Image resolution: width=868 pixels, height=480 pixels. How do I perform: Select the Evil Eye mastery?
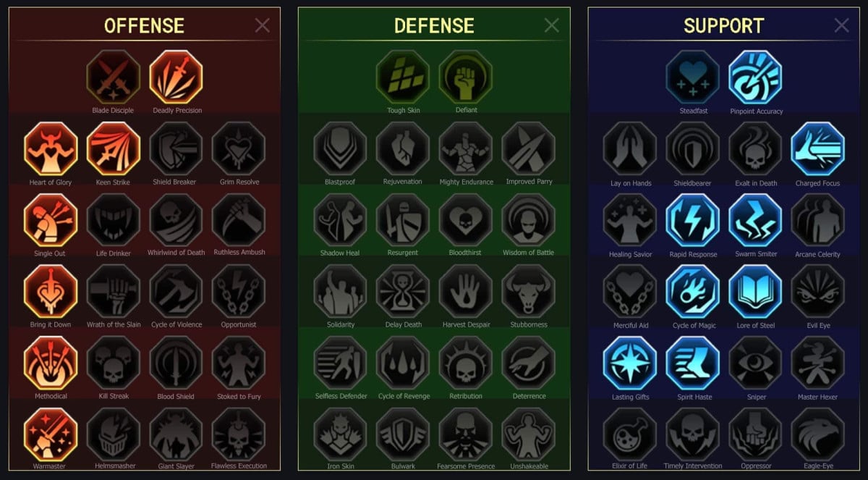818,292
